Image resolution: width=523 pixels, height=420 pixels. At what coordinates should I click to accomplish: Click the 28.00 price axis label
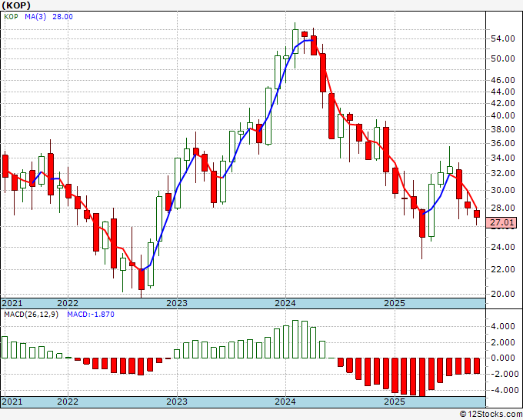(503, 208)
